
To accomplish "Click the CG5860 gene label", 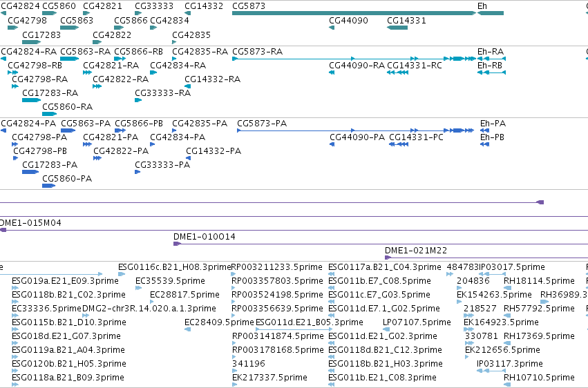I will [x=59, y=6].
